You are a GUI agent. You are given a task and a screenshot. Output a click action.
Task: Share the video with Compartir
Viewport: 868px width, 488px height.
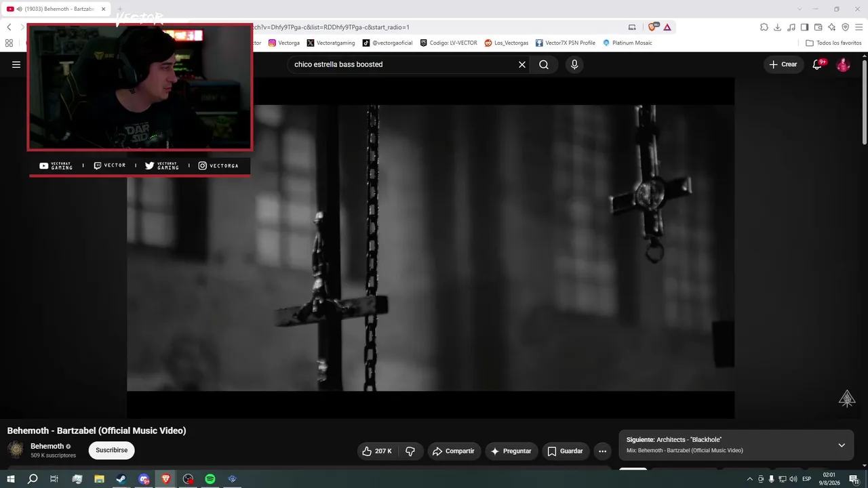[x=454, y=451]
